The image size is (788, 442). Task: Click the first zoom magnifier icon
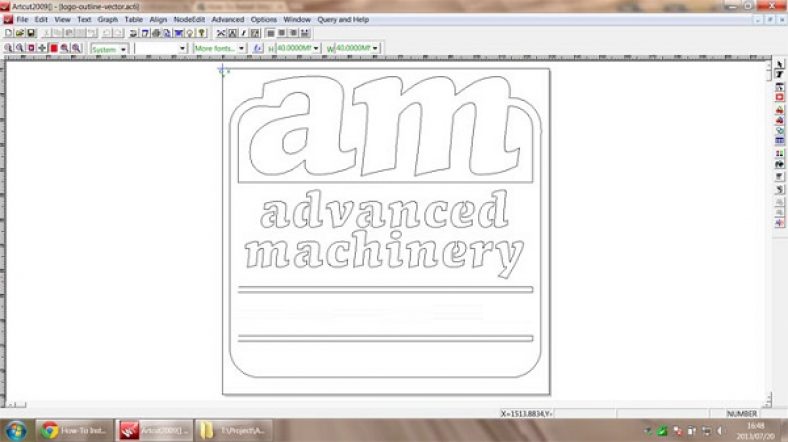pos(8,48)
